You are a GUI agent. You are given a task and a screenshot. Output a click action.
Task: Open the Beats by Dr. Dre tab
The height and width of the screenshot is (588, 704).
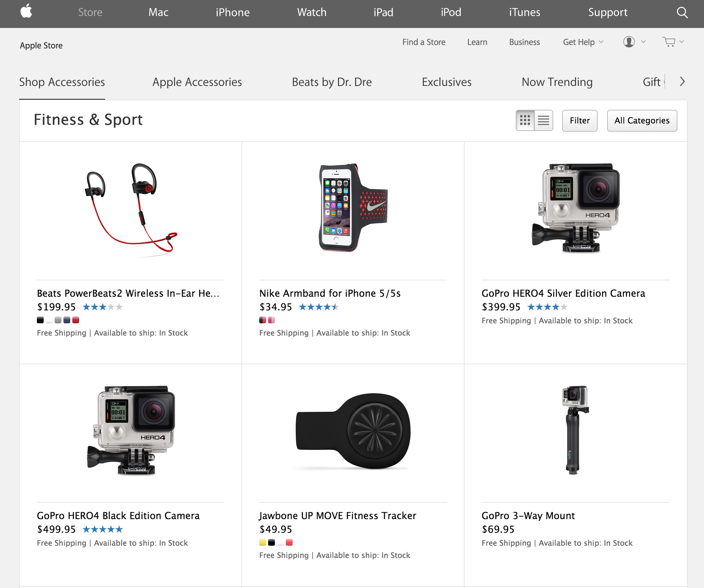[x=332, y=82]
